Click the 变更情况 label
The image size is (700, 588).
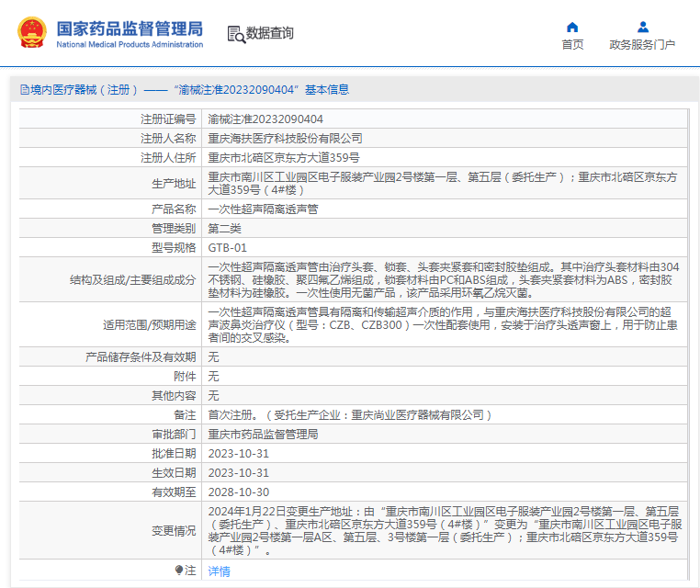pyautogui.click(x=174, y=530)
